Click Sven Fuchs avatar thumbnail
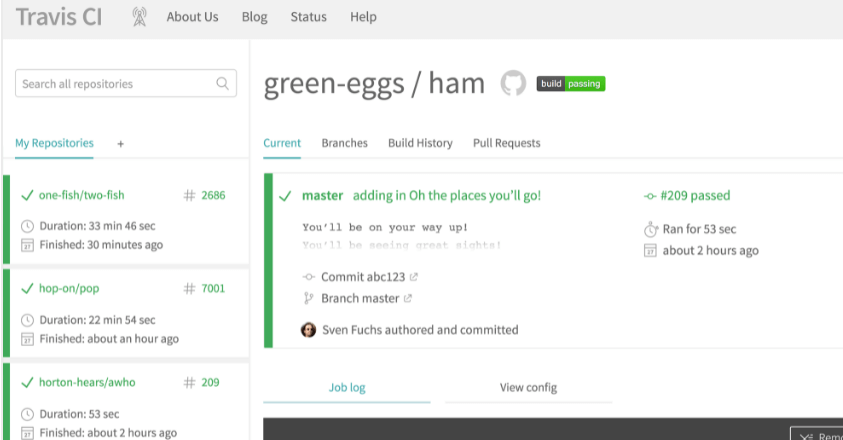 pos(308,330)
